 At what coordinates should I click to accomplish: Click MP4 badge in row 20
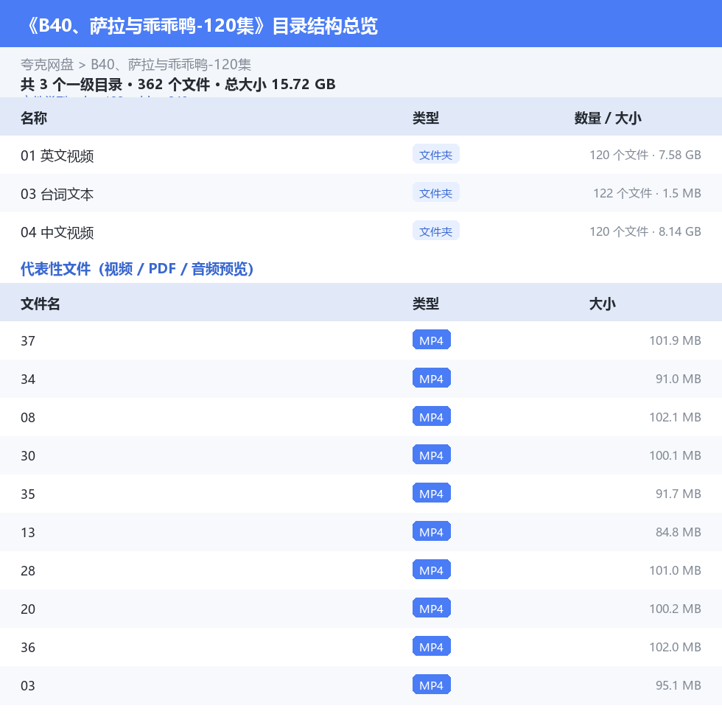coord(431,608)
